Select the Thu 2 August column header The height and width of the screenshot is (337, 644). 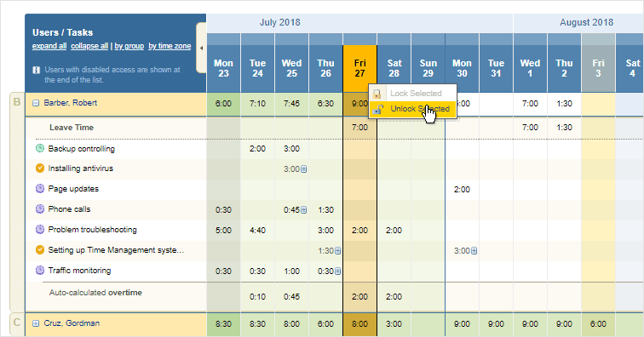[564, 68]
